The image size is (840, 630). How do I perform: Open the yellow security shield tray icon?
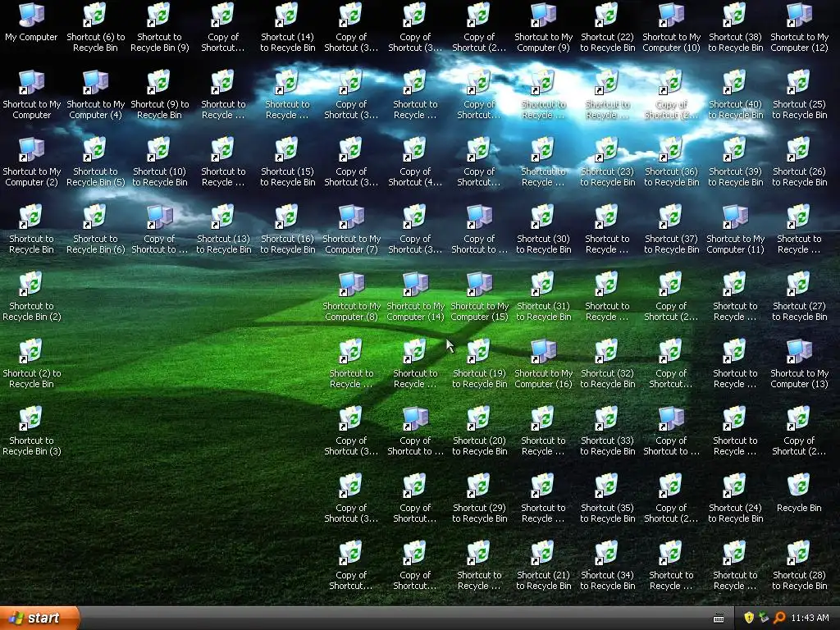[749, 619]
